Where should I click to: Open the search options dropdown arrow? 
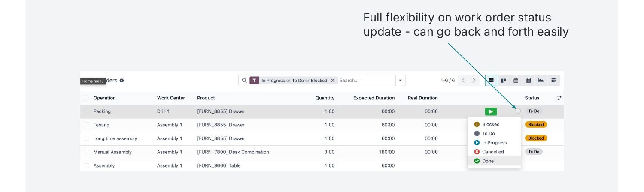pos(401,81)
